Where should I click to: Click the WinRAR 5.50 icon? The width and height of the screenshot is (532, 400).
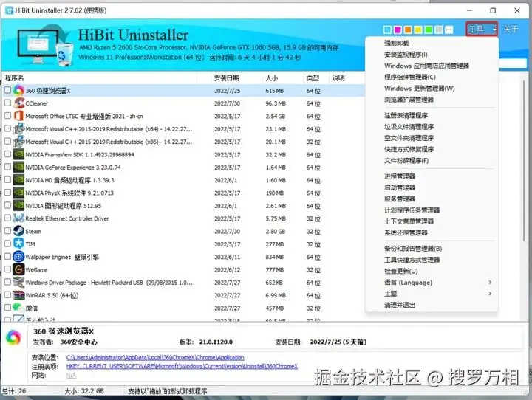pos(18,295)
